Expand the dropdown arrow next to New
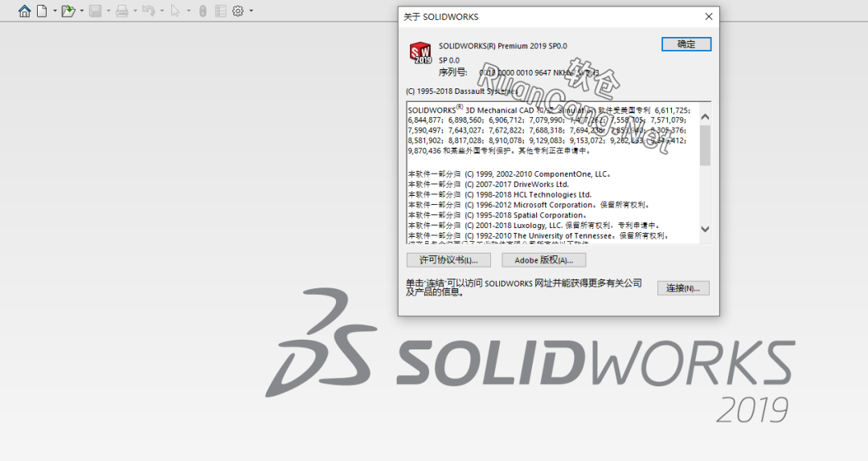868x461 pixels. (x=55, y=11)
